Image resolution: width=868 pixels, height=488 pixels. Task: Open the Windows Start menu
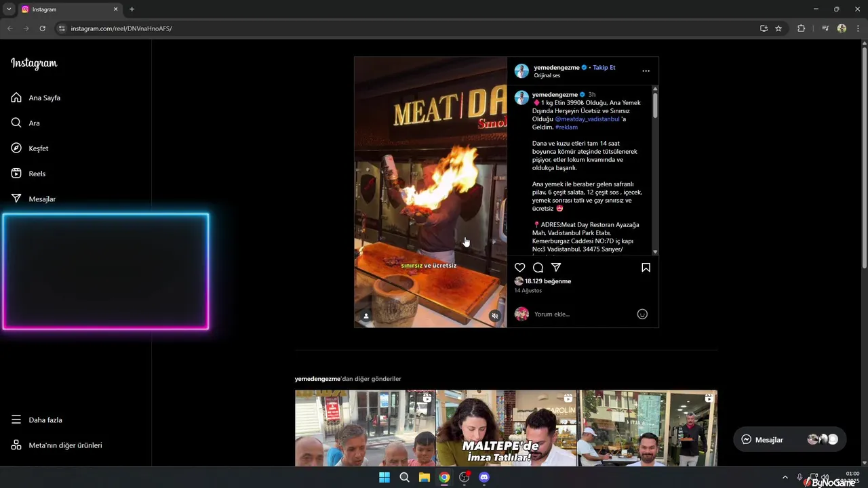[384, 477]
